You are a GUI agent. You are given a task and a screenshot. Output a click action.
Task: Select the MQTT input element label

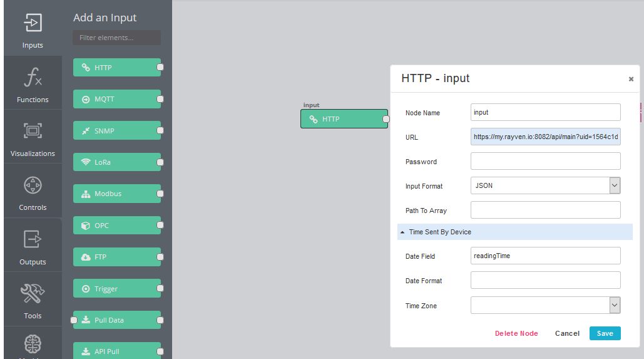tap(105, 99)
